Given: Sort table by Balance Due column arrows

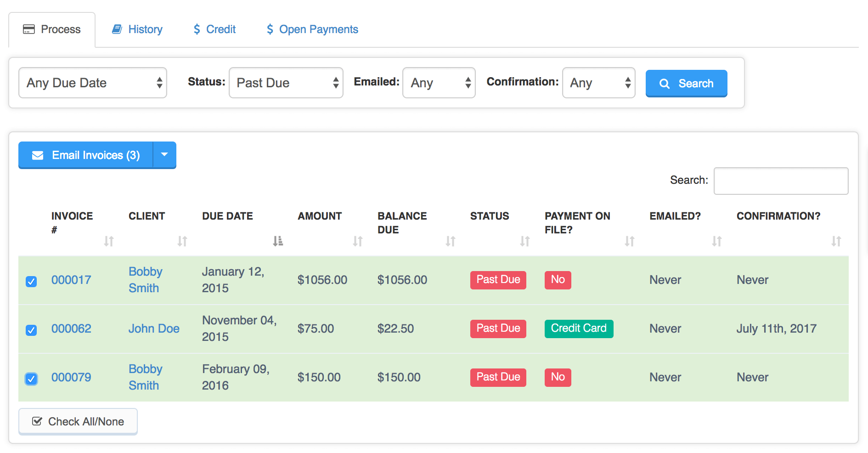Looking at the screenshot, I should (x=451, y=241).
